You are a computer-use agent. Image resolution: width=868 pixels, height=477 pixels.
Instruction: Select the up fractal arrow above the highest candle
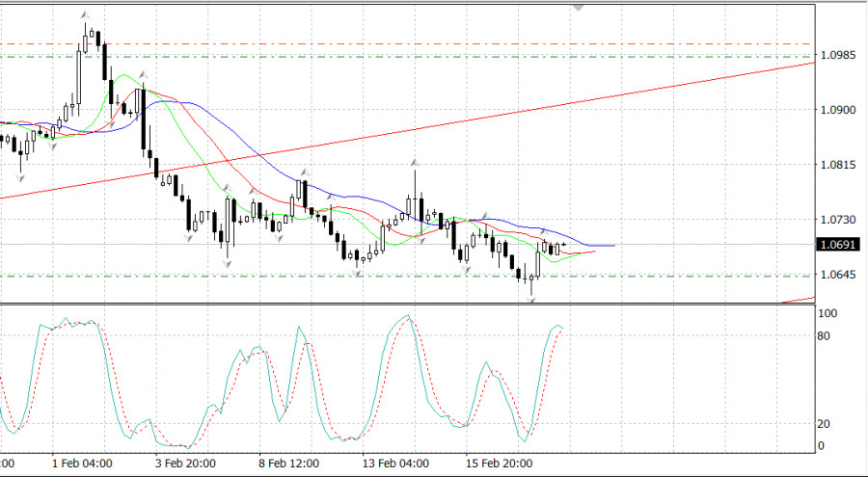85,15
